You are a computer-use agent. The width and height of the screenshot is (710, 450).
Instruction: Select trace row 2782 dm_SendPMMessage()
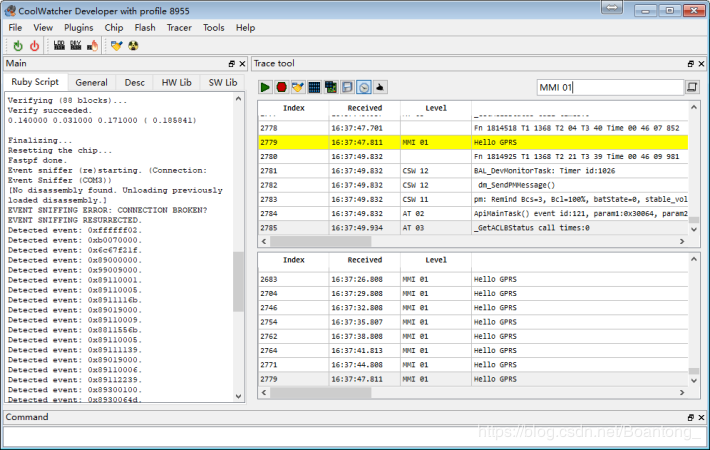pyautogui.click(x=473, y=185)
